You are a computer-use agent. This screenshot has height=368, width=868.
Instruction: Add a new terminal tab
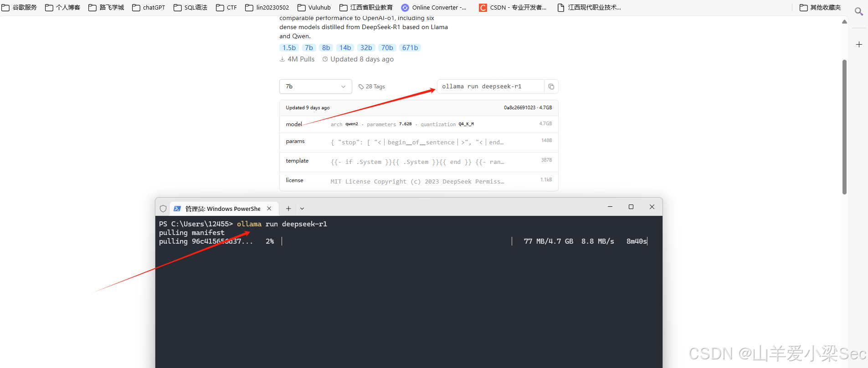click(288, 209)
